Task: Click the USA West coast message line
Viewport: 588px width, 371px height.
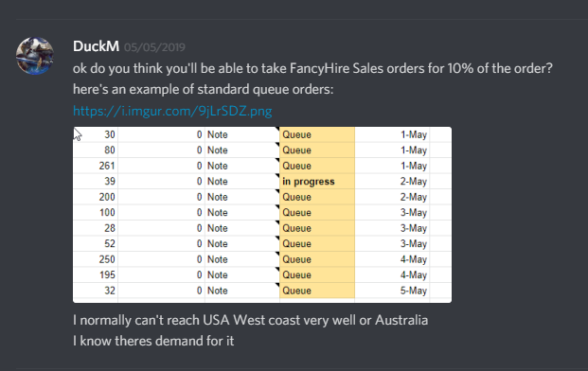Action: (251, 320)
